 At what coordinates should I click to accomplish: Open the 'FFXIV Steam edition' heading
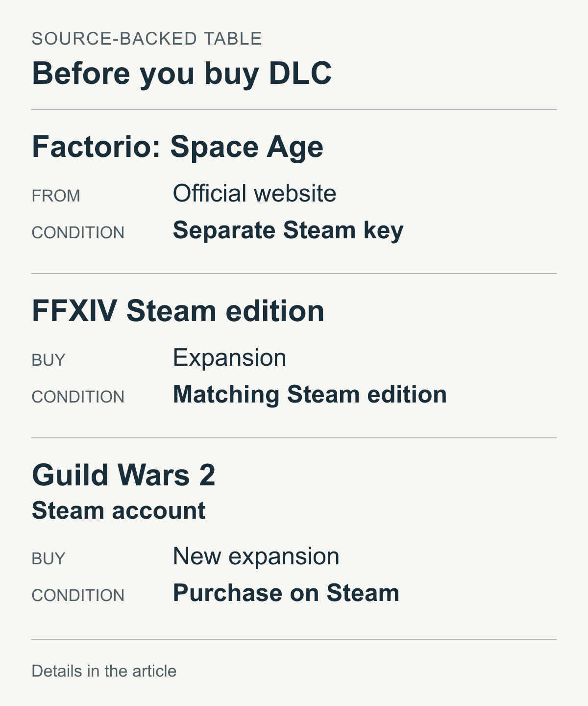click(178, 311)
